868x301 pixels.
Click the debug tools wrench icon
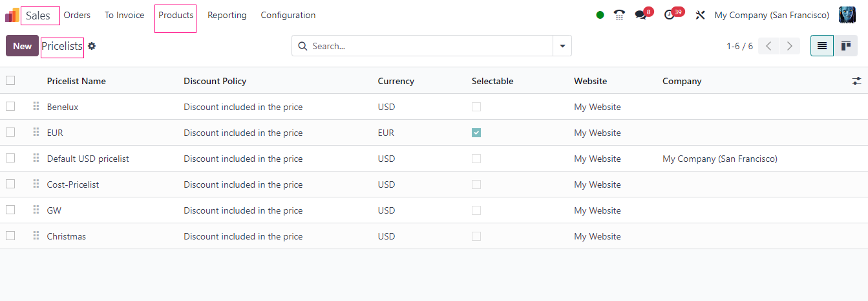point(700,15)
